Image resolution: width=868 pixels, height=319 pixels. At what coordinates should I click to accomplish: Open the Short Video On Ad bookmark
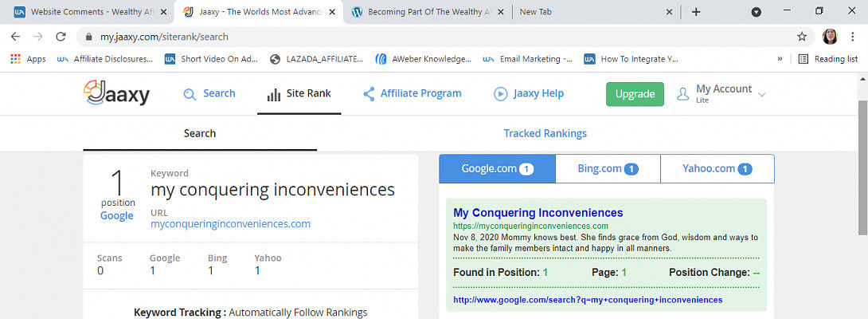(x=212, y=59)
